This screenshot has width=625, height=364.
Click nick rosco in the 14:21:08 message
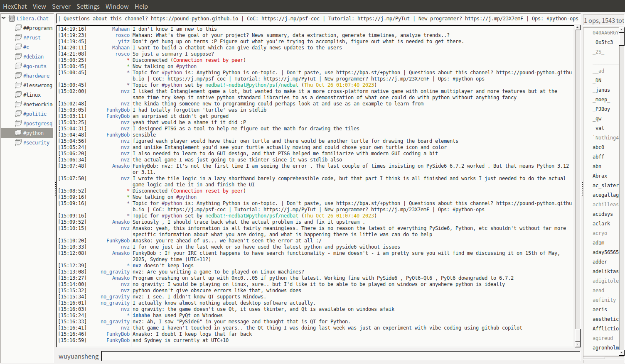(123, 54)
